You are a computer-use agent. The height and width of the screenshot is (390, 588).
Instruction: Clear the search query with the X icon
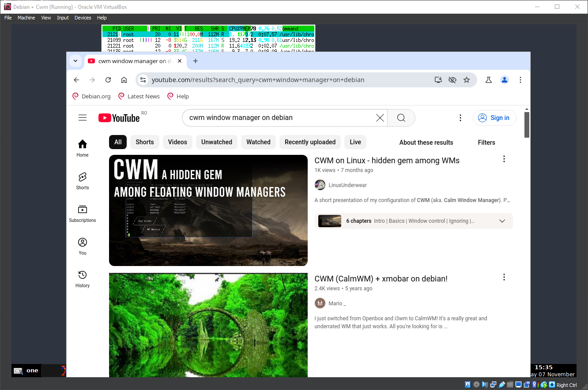[x=380, y=118]
